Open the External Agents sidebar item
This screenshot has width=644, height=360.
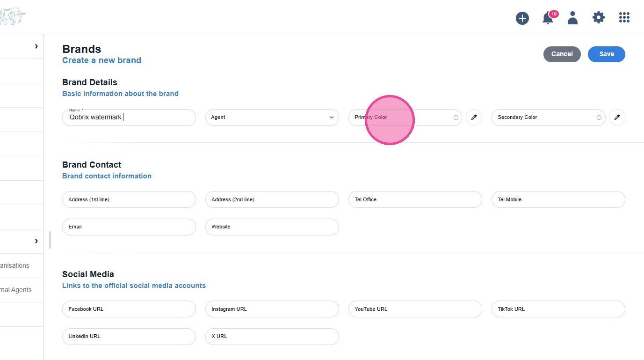(x=22, y=290)
